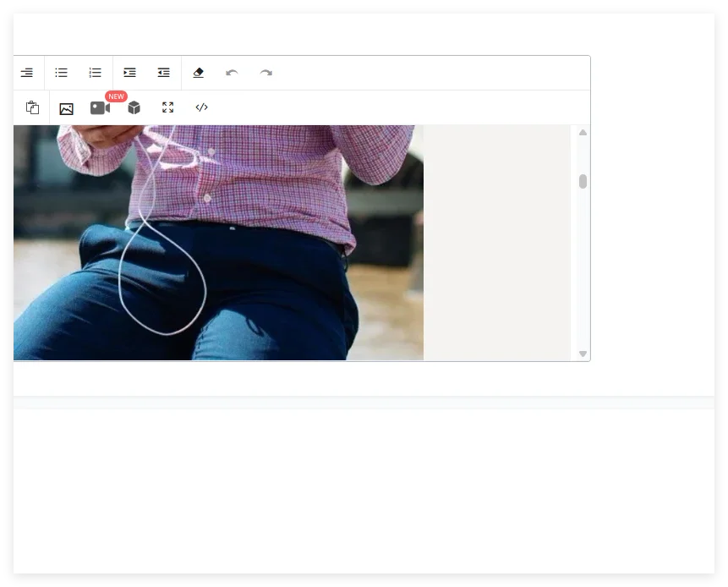
Task: Clear formatting with the eraser icon
Action: (x=198, y=73)
